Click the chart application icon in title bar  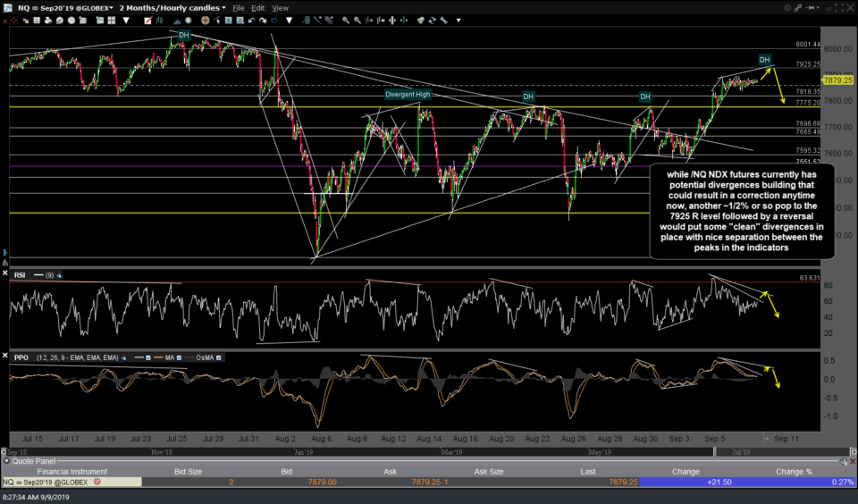(8, 8)
